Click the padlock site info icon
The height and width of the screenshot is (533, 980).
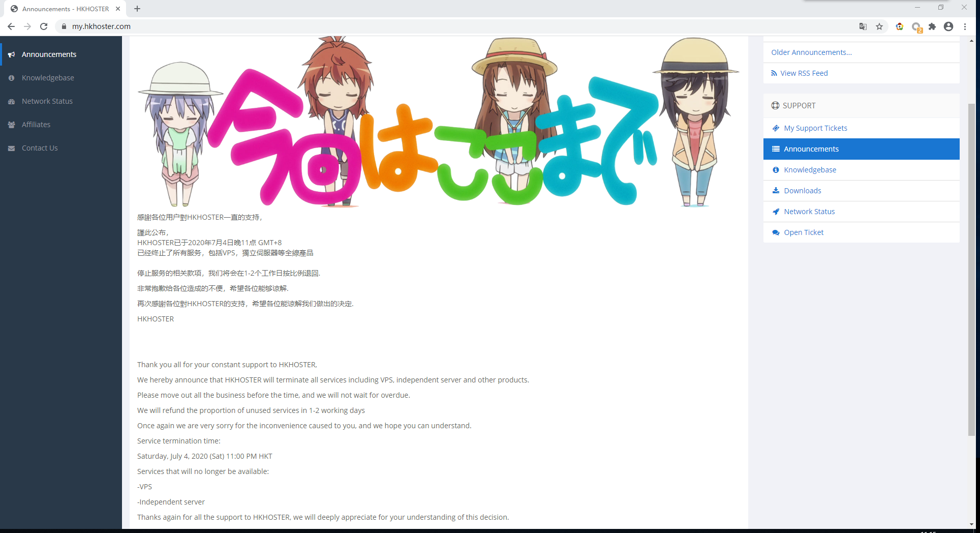point(64,26)
